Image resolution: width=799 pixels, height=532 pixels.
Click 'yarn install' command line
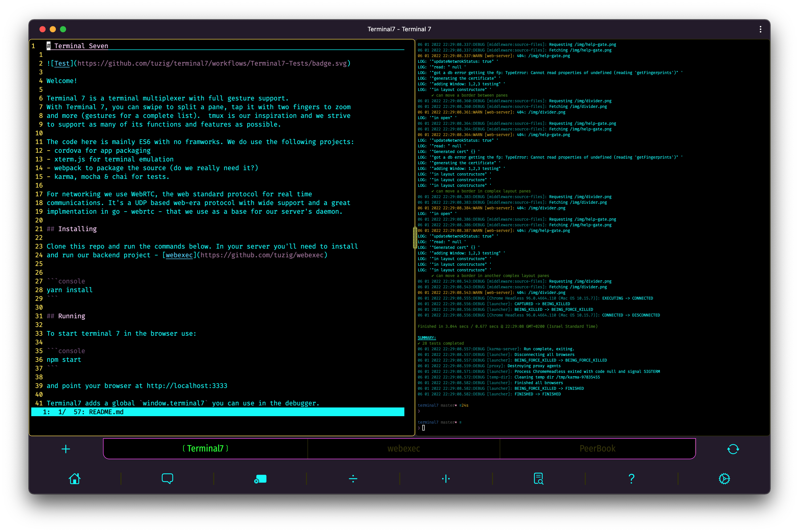coord(69,290)
